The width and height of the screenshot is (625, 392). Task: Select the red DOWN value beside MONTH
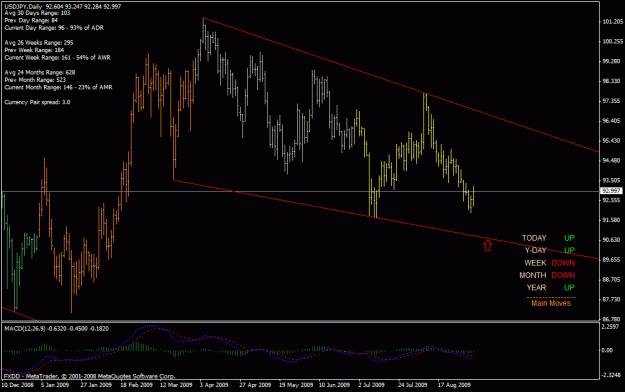tap(563, 276)
